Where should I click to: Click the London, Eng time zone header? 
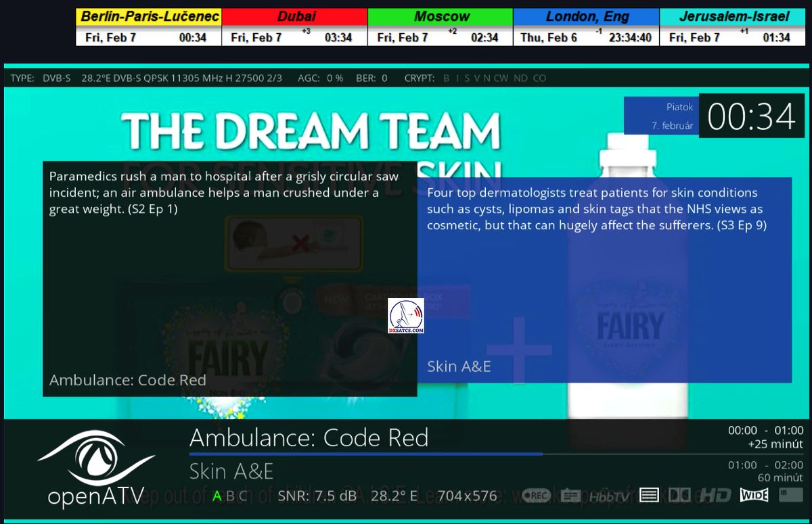pos(586,17)
